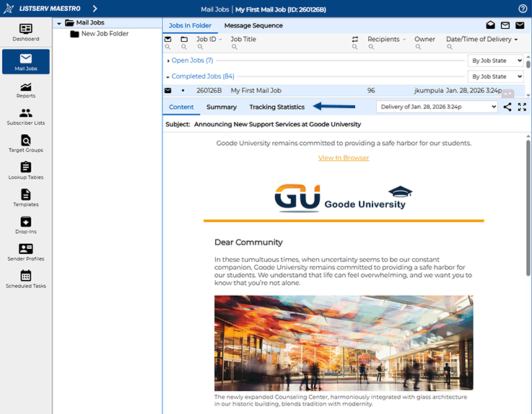
Task: Click the share icon in content toolbar
Action: (507, 107)
